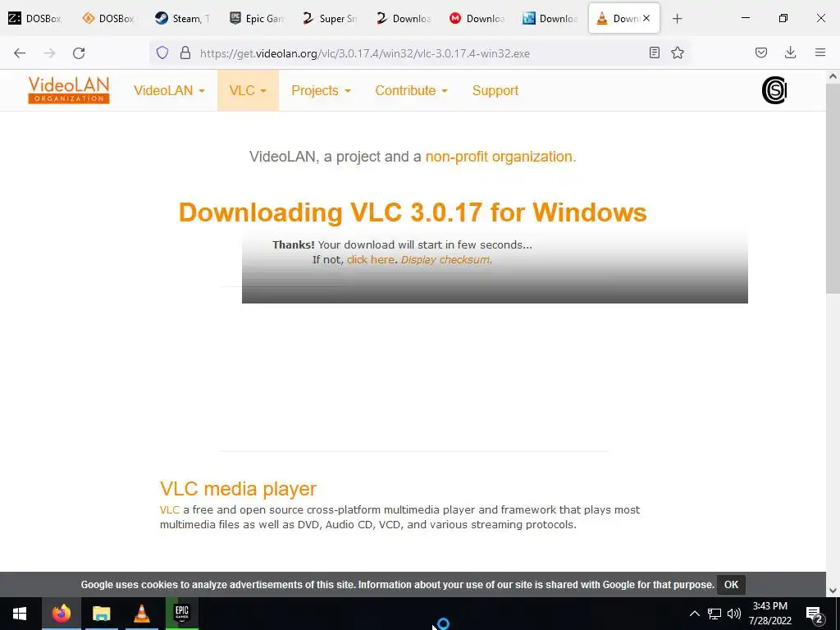Open the tracking protection shield icon
This screenshot has width=840, height=630.
(x=162, y=52)
